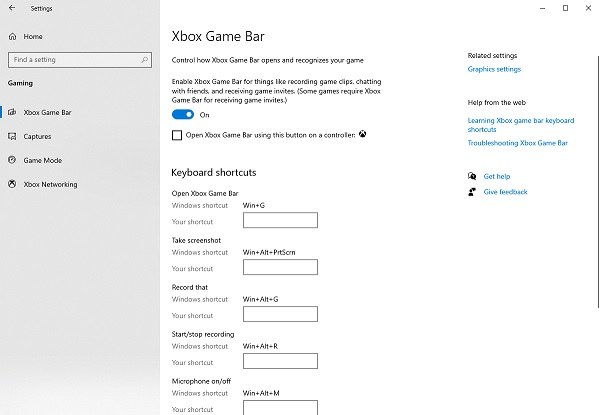The image size is (600, 415).
Task: Click the Game Mode sidebar icon
Action: click(12, 160)
